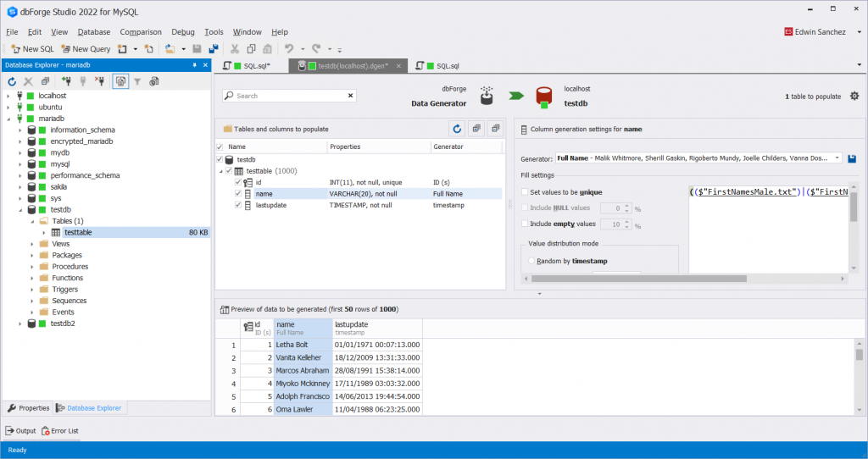Enable Set values to be unique

pyautogui.click(x=525, y=192)
